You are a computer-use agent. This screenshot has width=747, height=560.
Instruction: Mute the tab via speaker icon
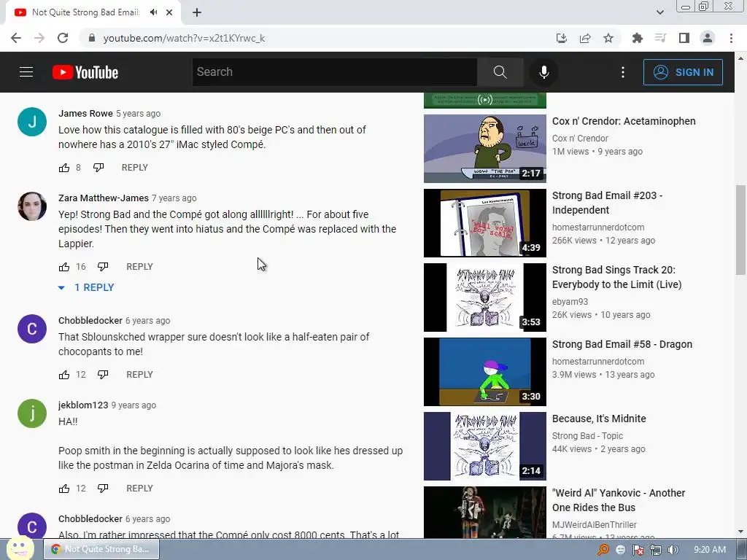[153, 12]
